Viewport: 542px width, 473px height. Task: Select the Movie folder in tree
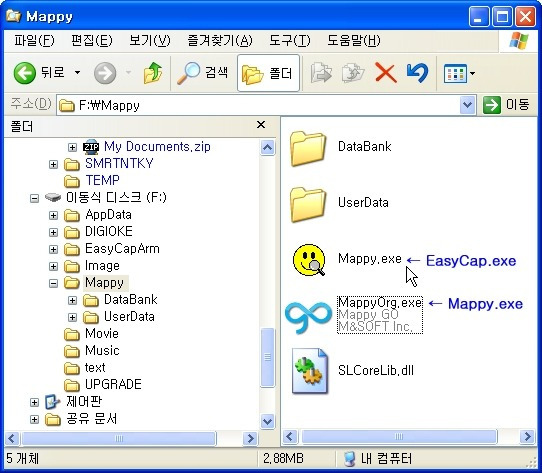[x=102, y=333]
